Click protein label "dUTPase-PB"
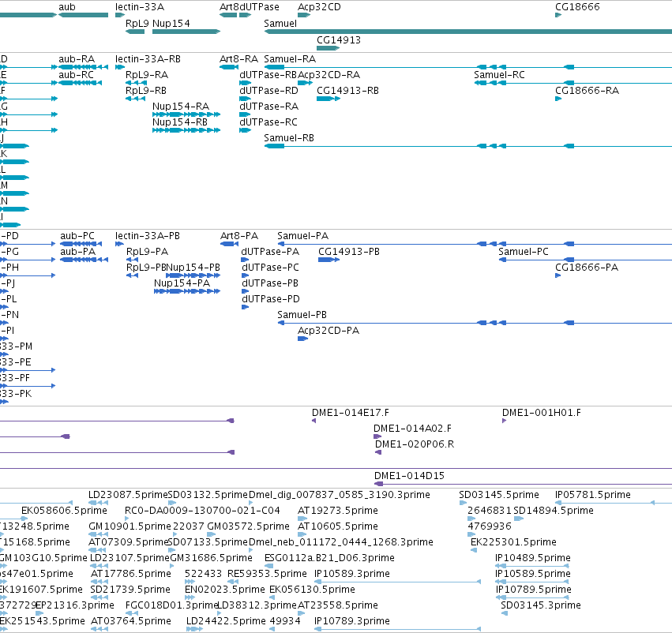The height and width of the screenshot is (633, 672). point(270,283)
